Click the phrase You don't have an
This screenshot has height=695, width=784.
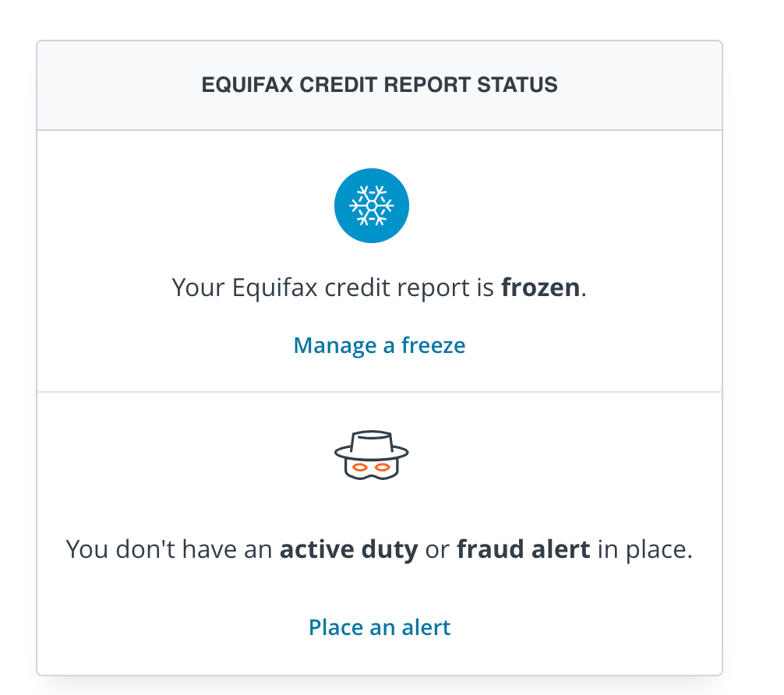point(171,550)
